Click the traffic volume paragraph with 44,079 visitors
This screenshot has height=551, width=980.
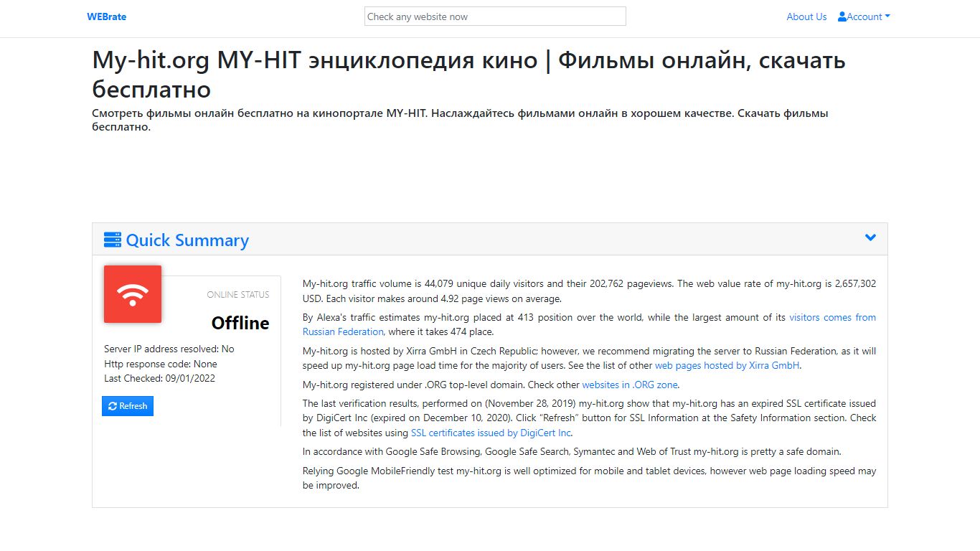[589, 291]
